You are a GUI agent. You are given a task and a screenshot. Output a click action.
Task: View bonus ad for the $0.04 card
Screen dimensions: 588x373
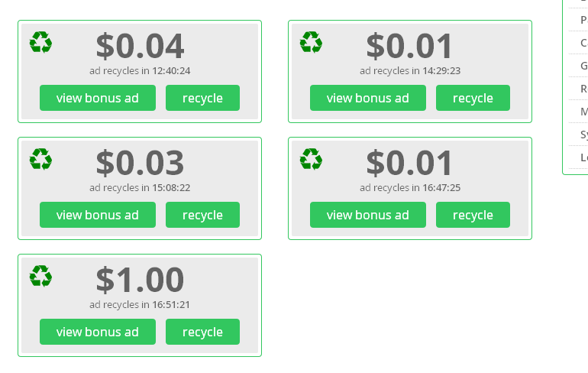point(98,98)
